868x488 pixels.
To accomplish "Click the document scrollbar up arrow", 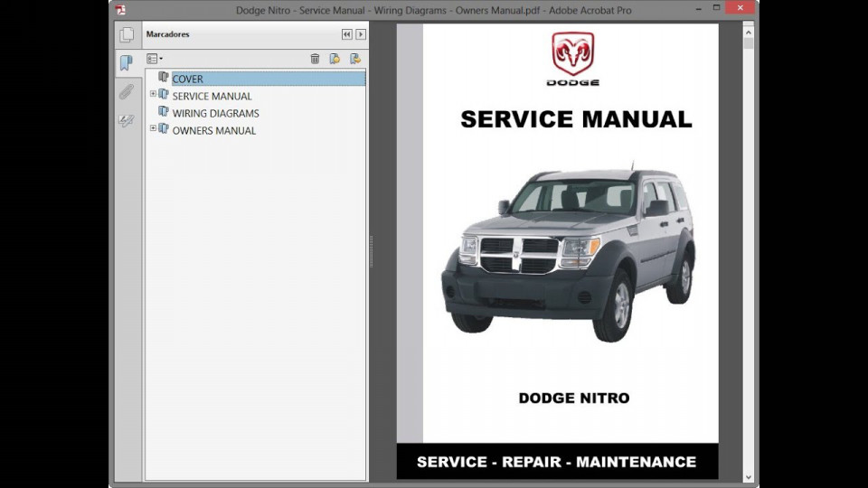I will (x=749, y=33).
